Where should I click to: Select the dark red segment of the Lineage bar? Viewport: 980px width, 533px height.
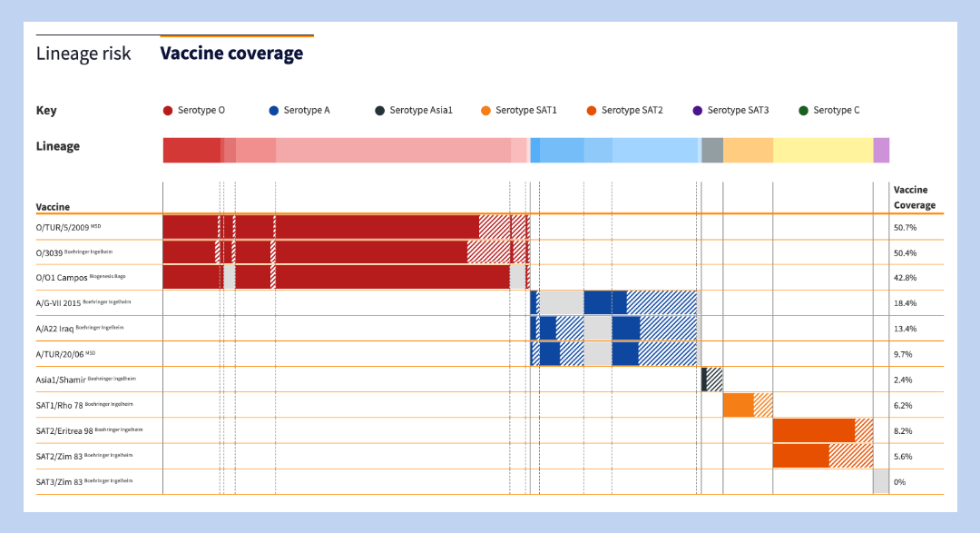[x=191, y=150]
